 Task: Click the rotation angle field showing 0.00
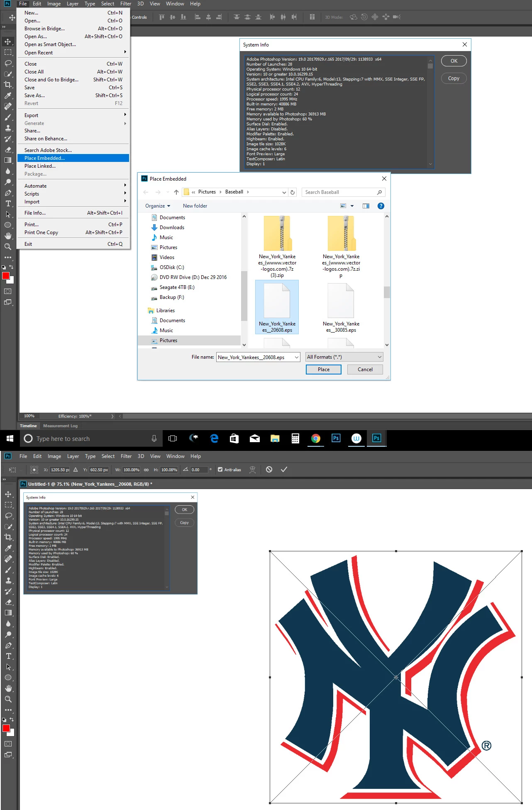click(x=198, y=470)
